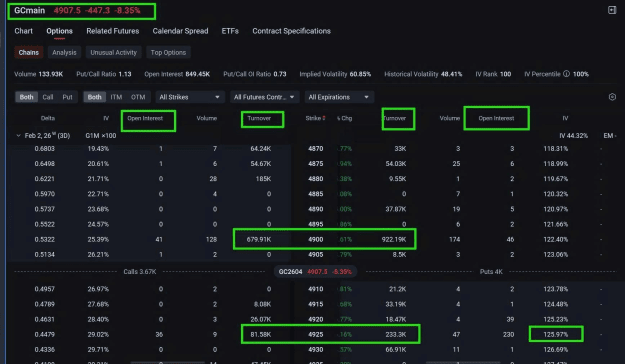Click the 185K call turnover value
The width and height of the screenshot is (625, 364).
263,179
